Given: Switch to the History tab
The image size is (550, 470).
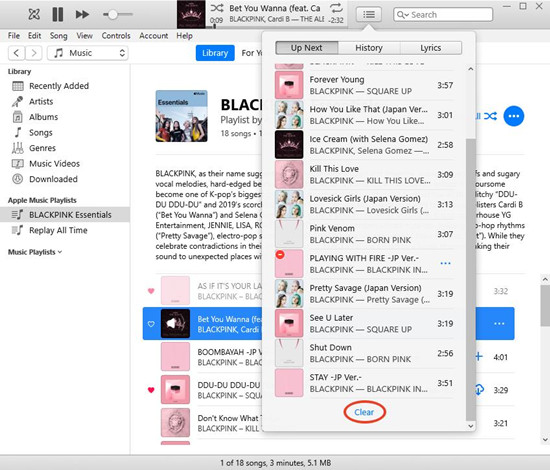Looking at the screenshot, I should [x=369, y=48].
